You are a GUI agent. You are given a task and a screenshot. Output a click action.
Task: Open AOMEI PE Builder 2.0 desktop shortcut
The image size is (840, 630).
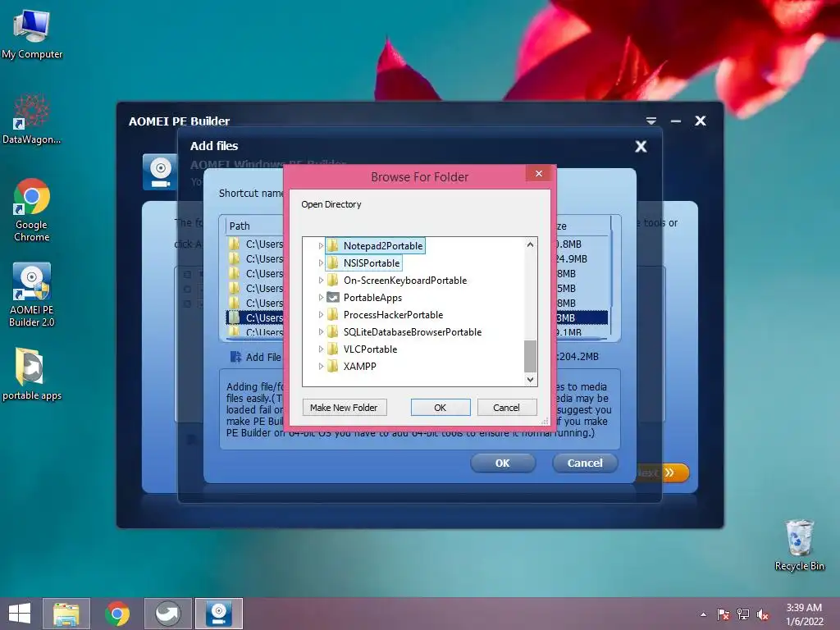click(x=32, y=294)
